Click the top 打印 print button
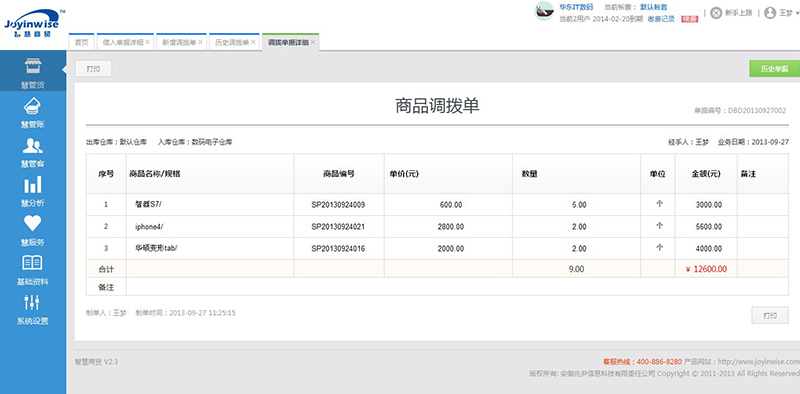The height and width of the screenshot is (394, 800). [x=93, y=69]
